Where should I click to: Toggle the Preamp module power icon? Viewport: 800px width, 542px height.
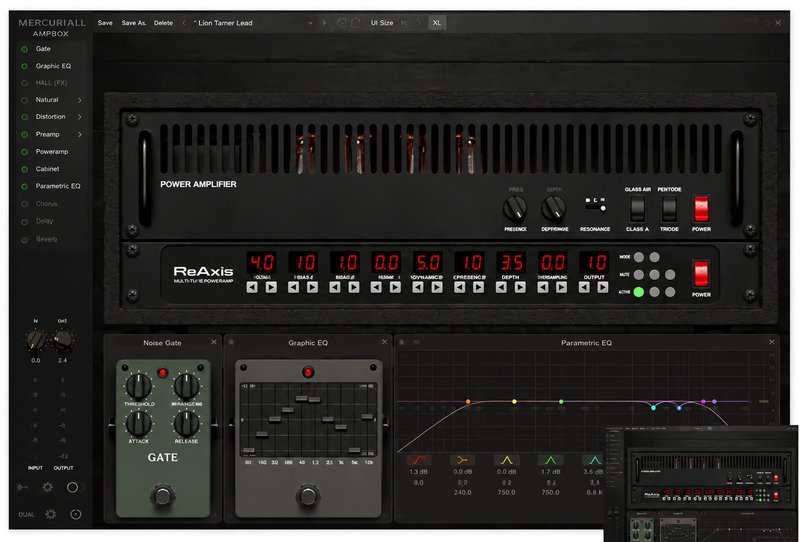[x=24, y=135]
